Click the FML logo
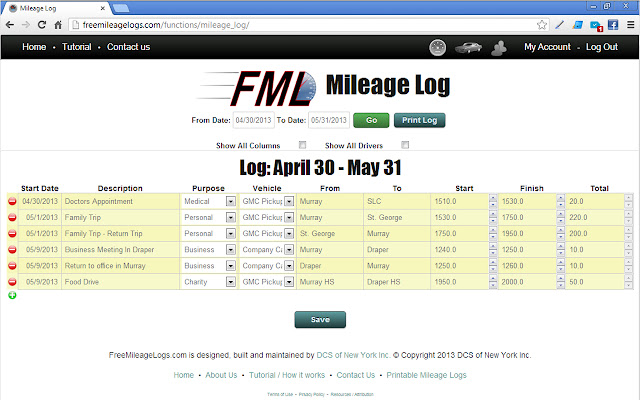640x400 pixels. click(x=256, y=87)
